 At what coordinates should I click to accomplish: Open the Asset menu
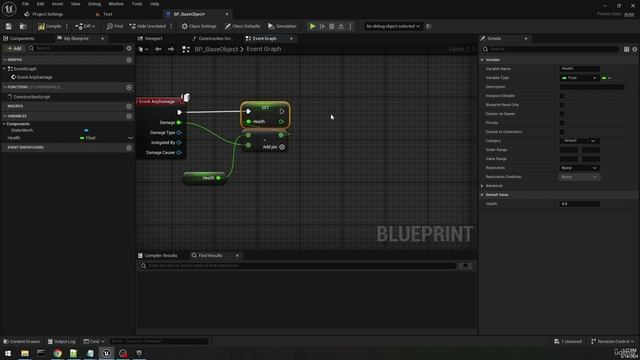[x=57, y=4]
